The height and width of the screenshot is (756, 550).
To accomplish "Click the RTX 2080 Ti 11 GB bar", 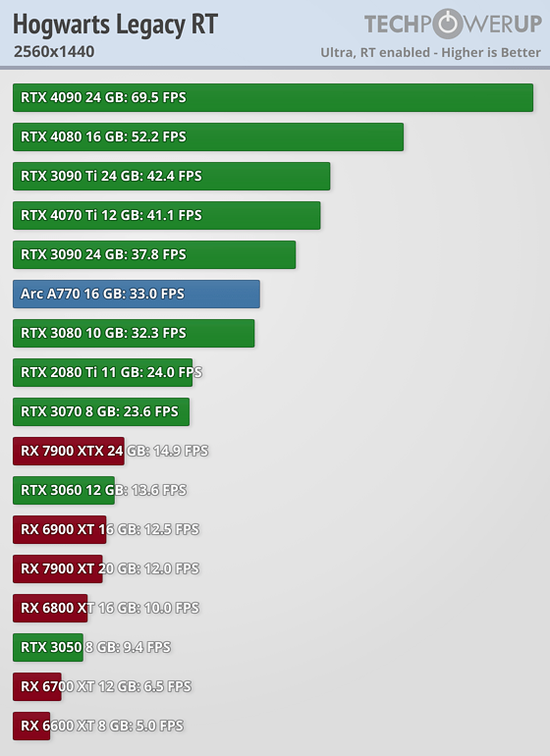I will pyautogui.click(x=103, y=373).
